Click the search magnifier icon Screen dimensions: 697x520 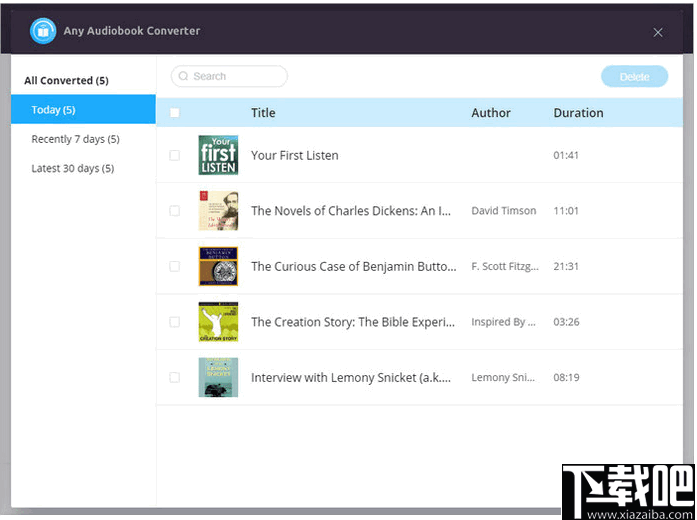pyautogui.click(x=183, y=76)
